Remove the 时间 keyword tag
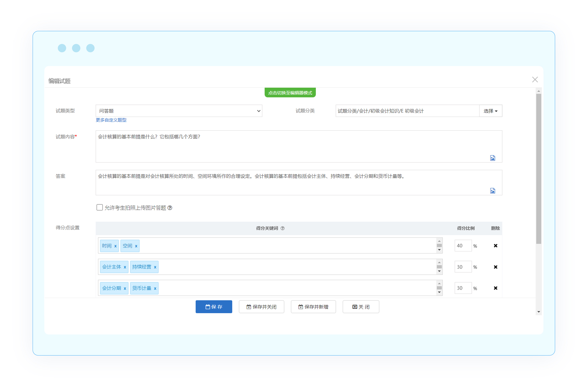588x390 pixels. pos(115,246)
